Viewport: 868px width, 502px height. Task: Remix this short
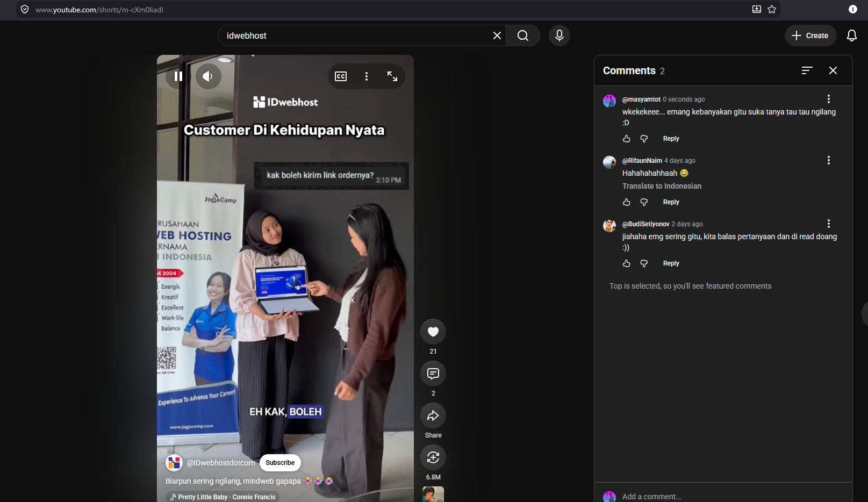[433, 457]
